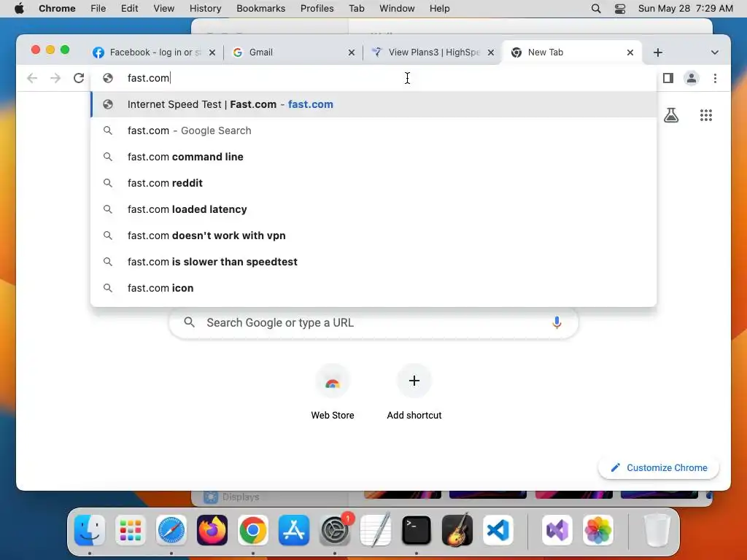The width and height of the screenshot is (747, 560).
Task: Open Terminal from the Dock
Action: 417,530
